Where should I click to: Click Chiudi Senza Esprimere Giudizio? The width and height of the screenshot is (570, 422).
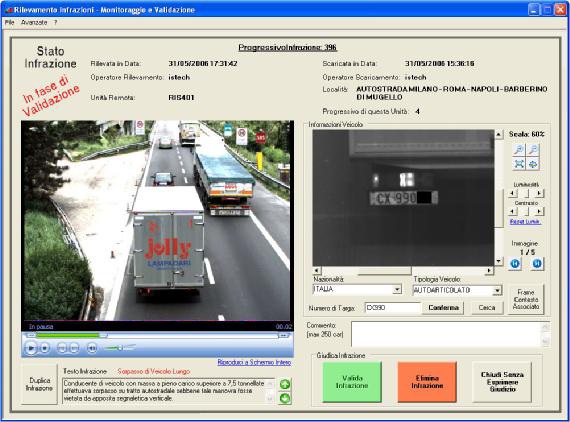502,382
